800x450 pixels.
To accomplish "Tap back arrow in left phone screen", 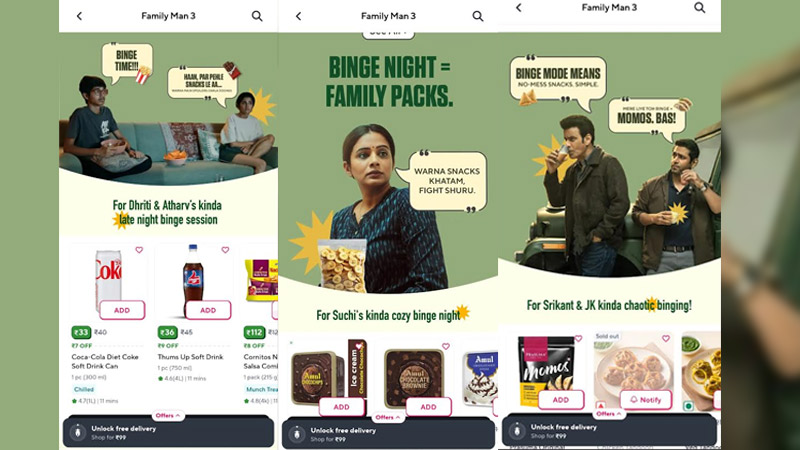I will 79,16.
